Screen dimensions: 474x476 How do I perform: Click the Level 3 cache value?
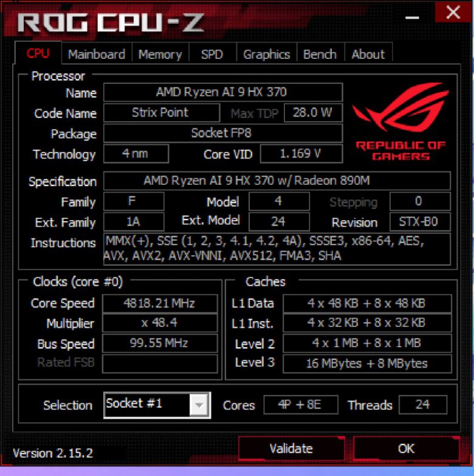coord(367,364)
